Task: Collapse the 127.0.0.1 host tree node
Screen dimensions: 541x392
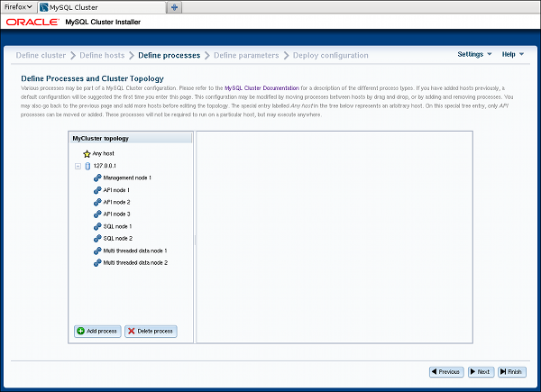Action: coord(78,166)
